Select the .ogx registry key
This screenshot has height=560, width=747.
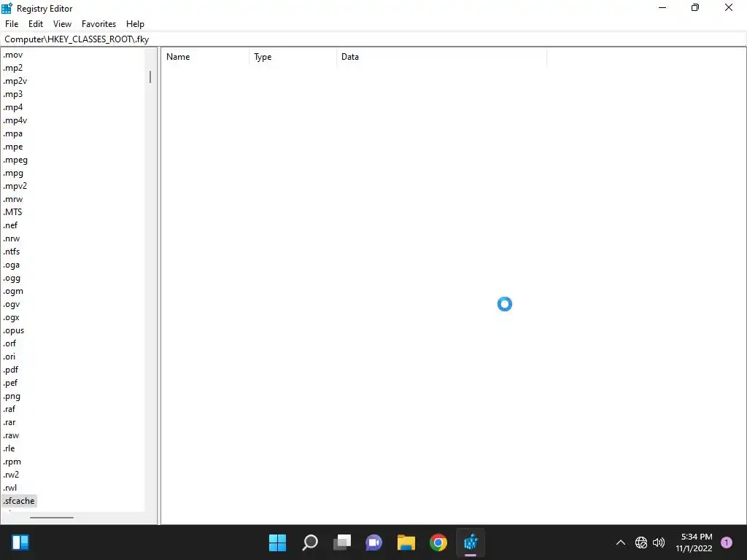(x=12, y=317)
